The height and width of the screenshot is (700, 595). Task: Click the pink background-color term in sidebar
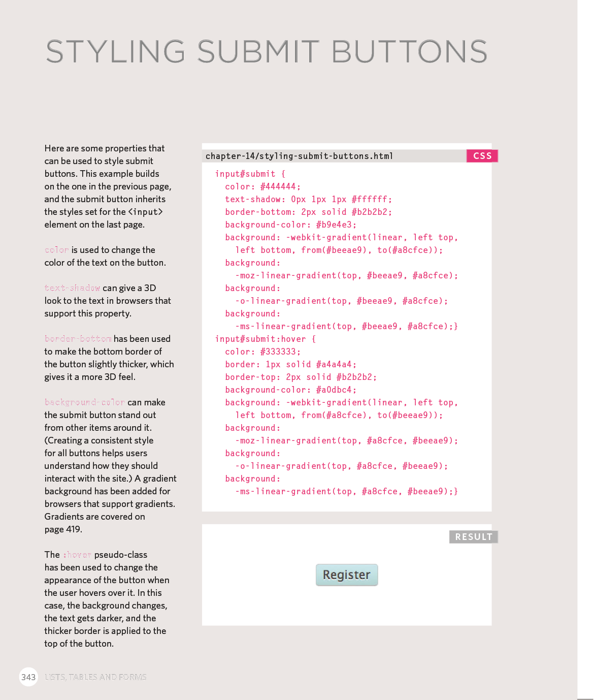point(84,402)
